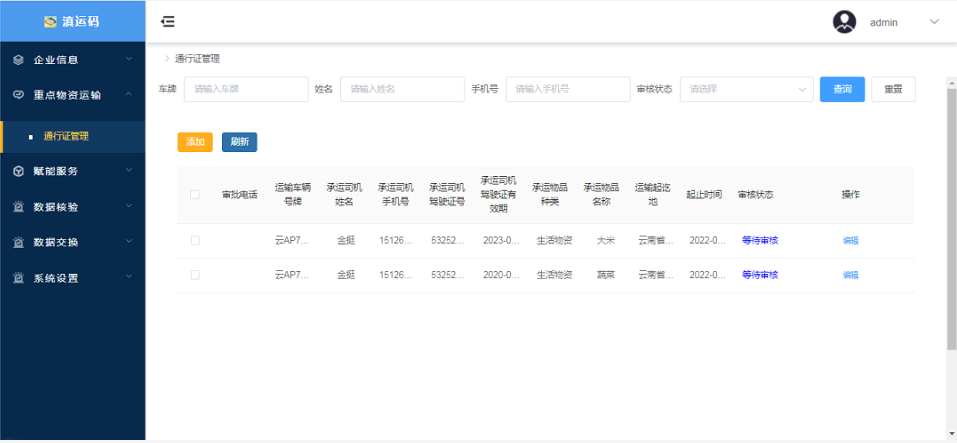
Task: Click the 数据交换 sidebar icon
Action: (18, 242)
